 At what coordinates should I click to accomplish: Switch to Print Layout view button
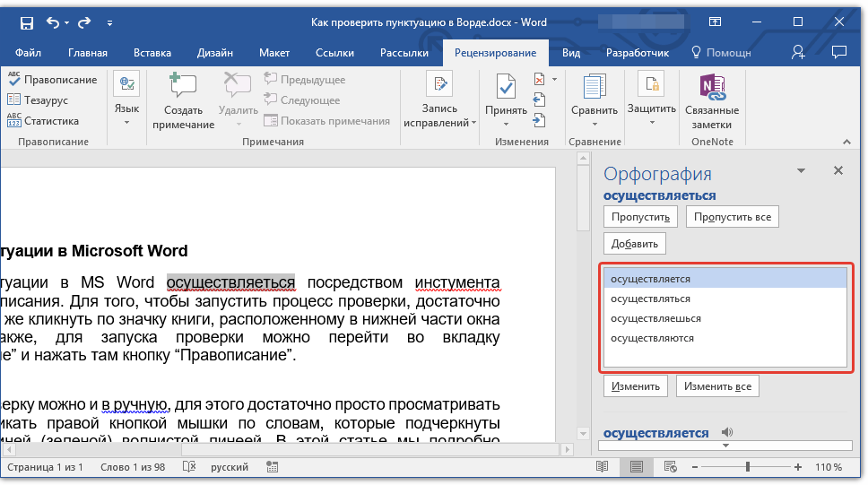point(636,467)
